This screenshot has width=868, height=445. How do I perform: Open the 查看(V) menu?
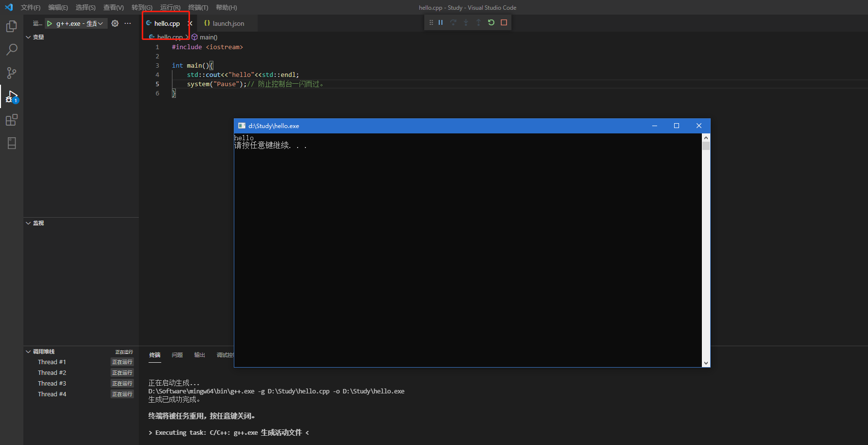click(x=113, y=7)
